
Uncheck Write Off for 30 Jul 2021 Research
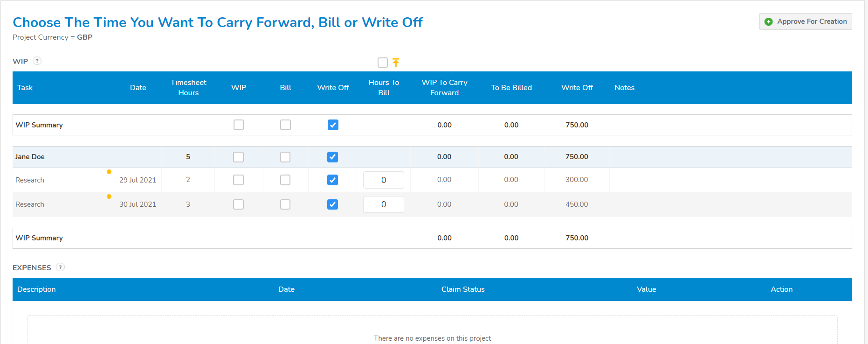[332, 204]
